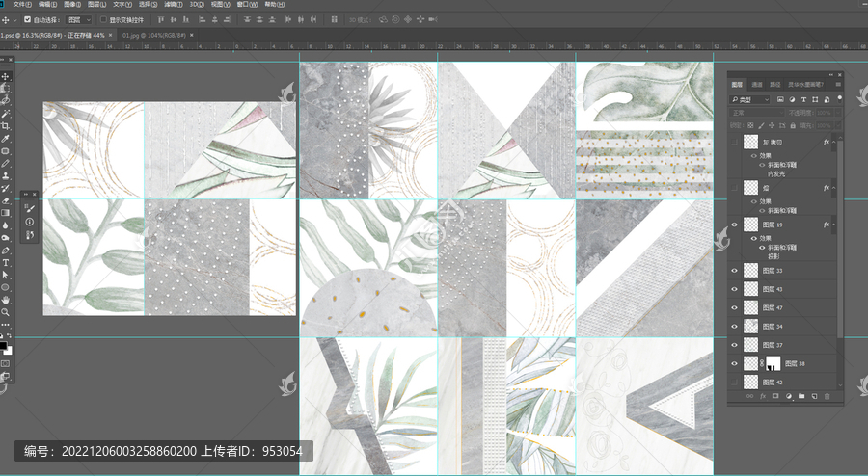Collapse effects of layer 图层 19

pyautogui.click(x=834, y=225)
